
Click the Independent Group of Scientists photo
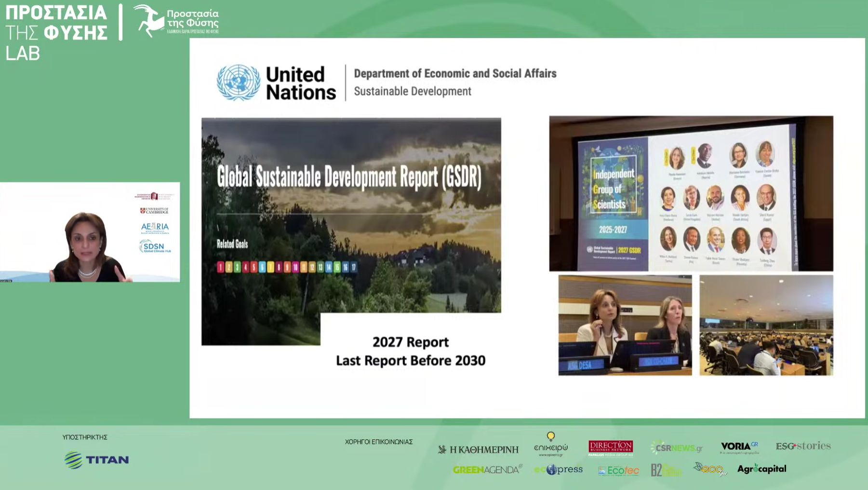pos(691,193)
